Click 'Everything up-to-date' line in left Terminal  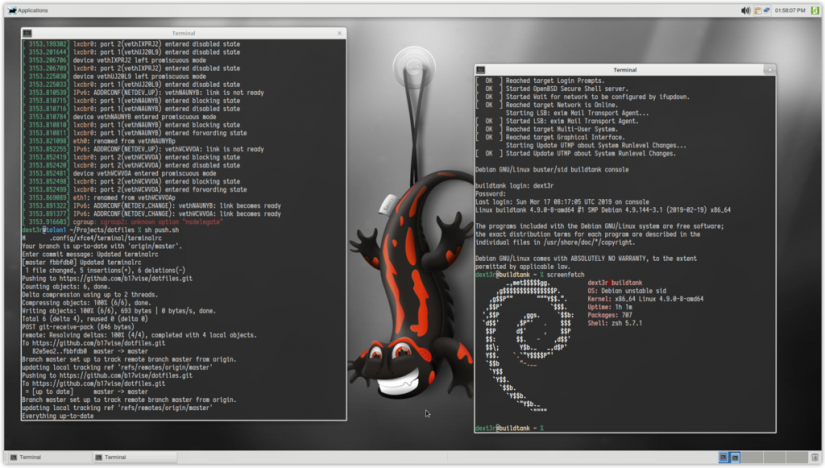click(x=58, y=416)
